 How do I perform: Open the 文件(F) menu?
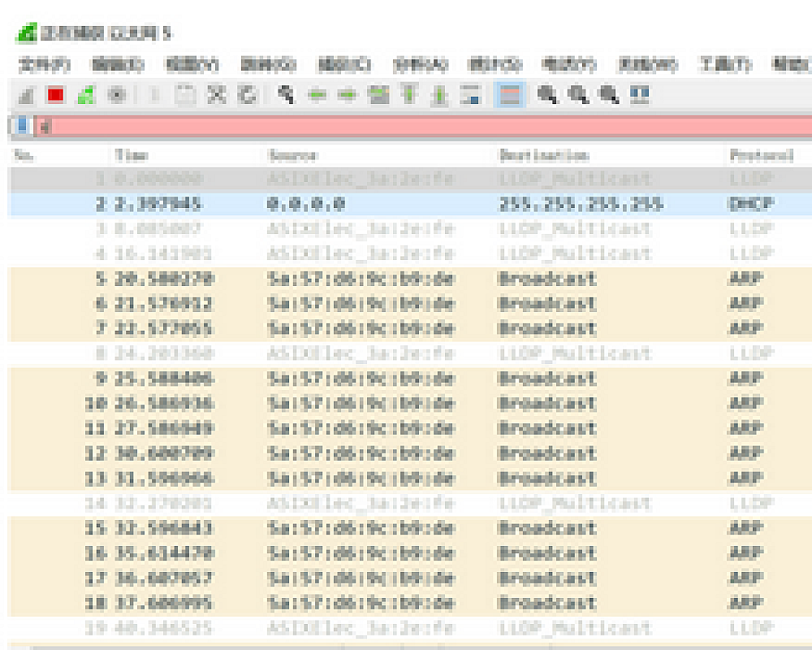[x=44, y=64]
